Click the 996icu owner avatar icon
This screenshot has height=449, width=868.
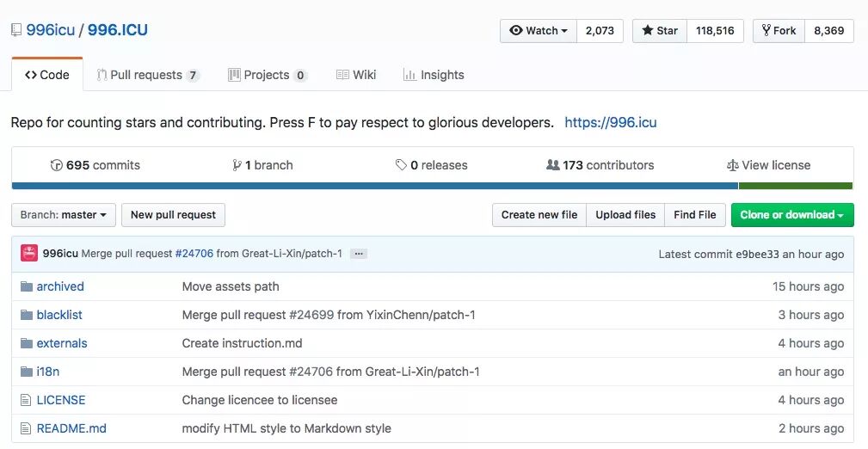[x=29, y=254]
